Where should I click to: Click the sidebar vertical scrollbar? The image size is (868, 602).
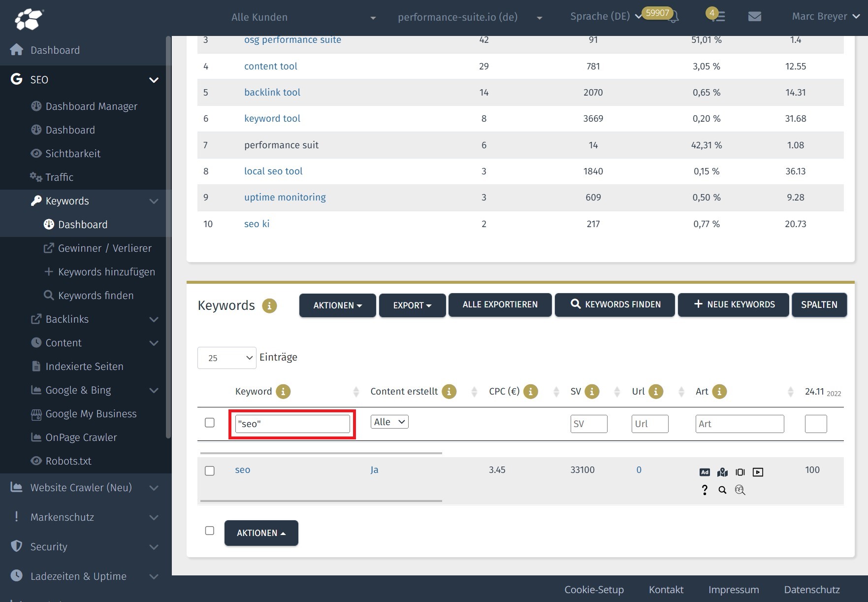pos(168,236)
